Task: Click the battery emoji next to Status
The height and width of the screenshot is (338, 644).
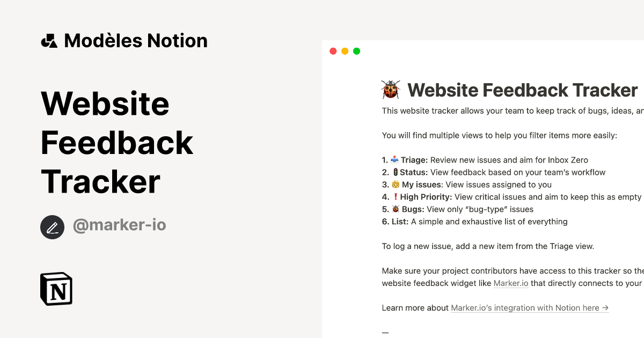Action: [x=394, y=172]
